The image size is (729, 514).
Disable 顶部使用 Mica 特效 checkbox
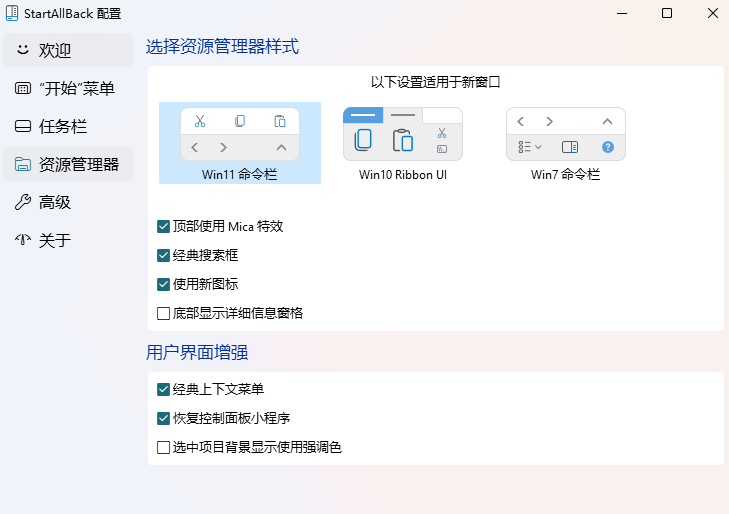[164, 227]
